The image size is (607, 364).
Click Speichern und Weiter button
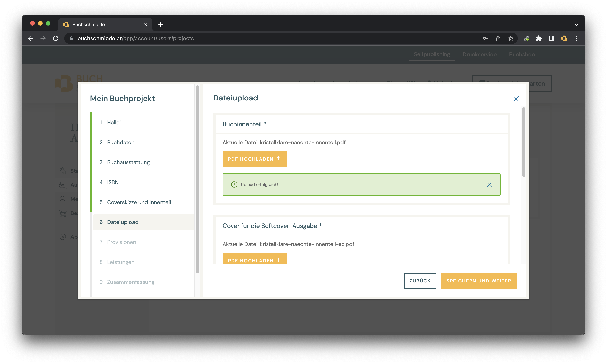479,281
